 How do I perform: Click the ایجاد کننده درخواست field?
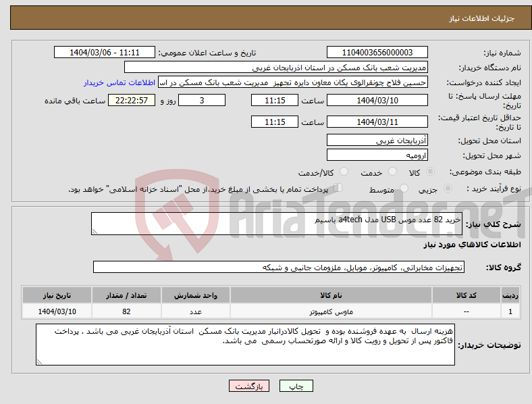pos(293,82)
